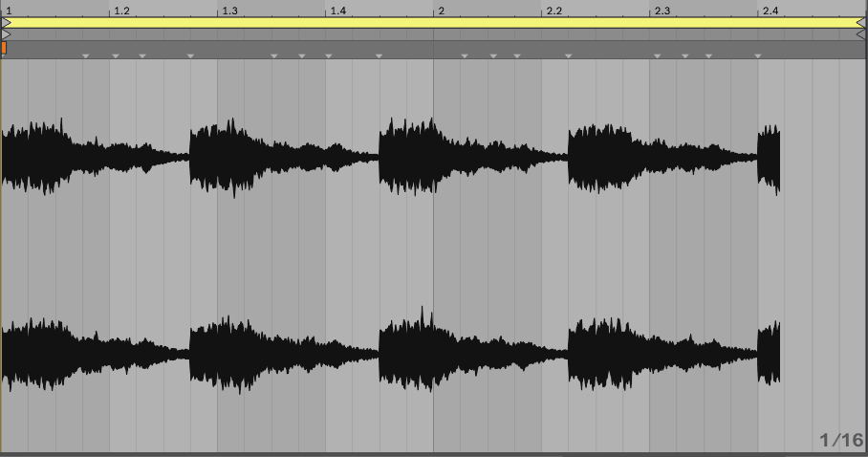The height and width of the screenshot is (457, 868).
Task: Click the orange warp marker at clip start
Action: (4, 48)
